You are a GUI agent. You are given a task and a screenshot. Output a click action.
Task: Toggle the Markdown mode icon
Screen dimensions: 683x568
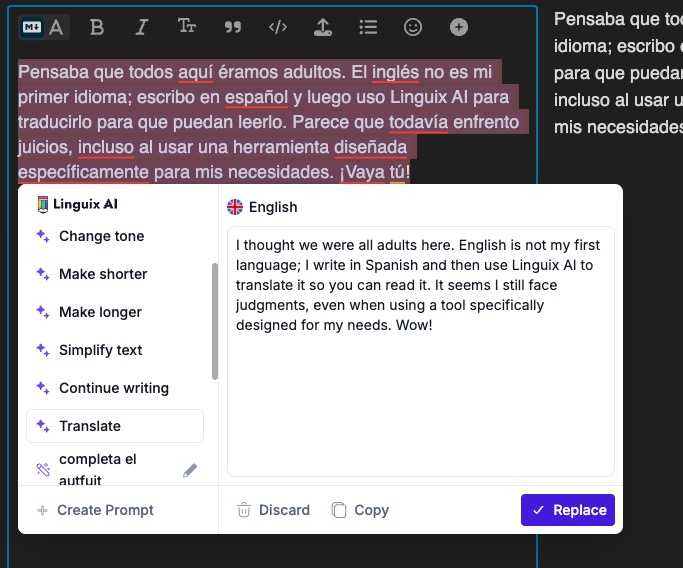[x=32, y=27]
